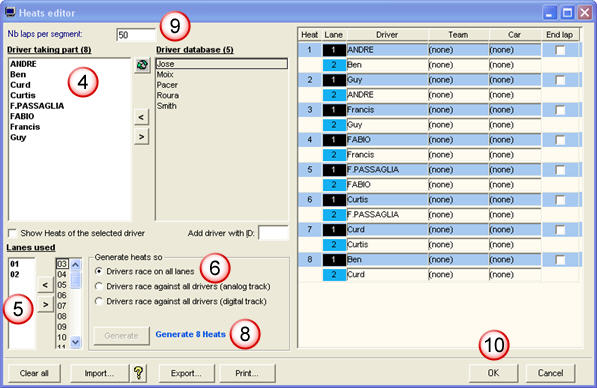
Task: Select FABIO in drivers taking part list
Action: [x=22, y=116]
